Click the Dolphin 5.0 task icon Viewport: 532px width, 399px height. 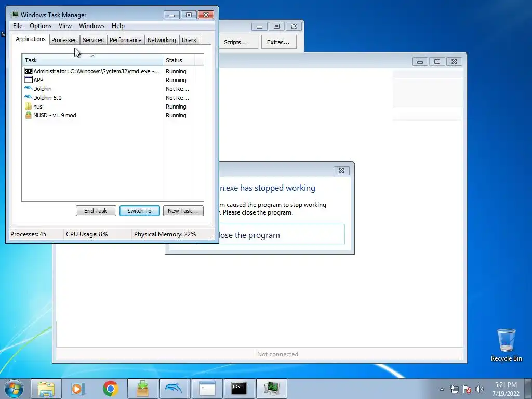[29, 97]
